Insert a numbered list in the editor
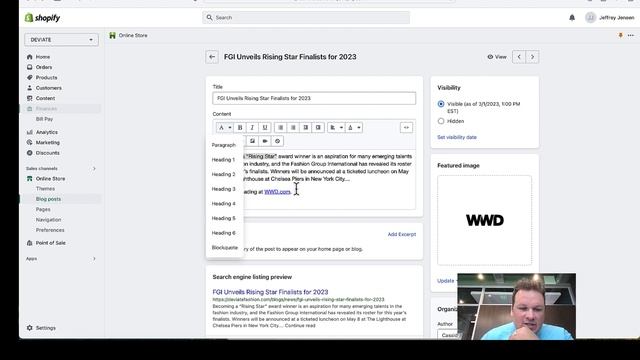Image resolution: width=640 pixels, height=360 pixels. (x=293, y=127)
